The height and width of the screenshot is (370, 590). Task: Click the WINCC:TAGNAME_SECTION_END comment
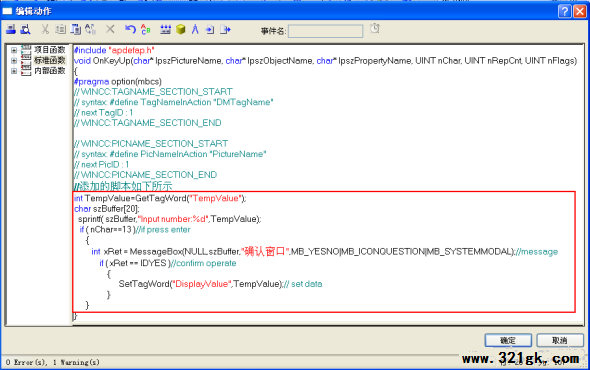tap(148, 123)
